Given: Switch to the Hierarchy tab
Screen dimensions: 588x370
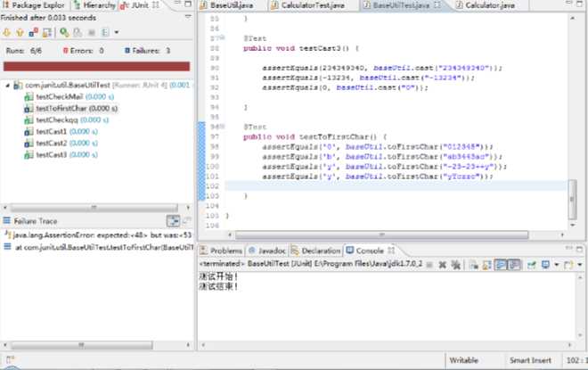Looking at the screenshot, I should tap(95, 5).
